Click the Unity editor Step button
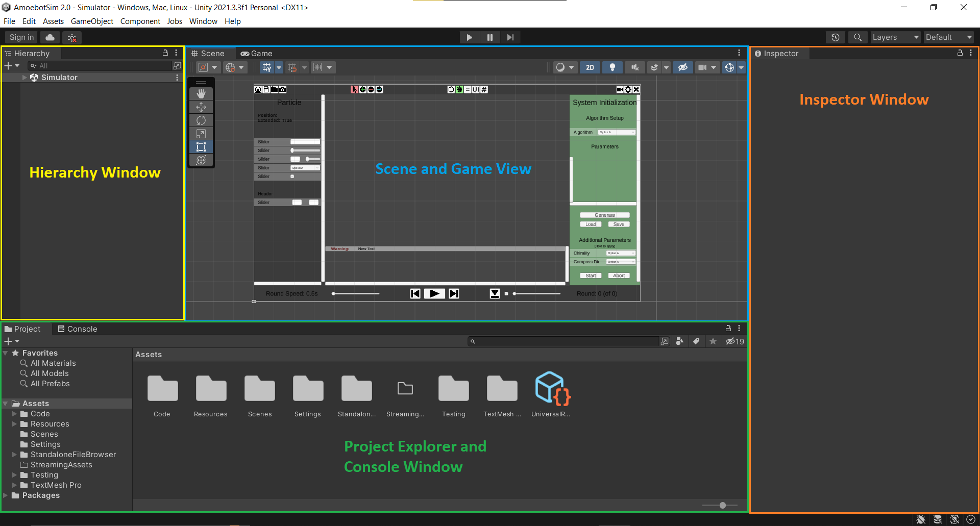 coord(510,37)
